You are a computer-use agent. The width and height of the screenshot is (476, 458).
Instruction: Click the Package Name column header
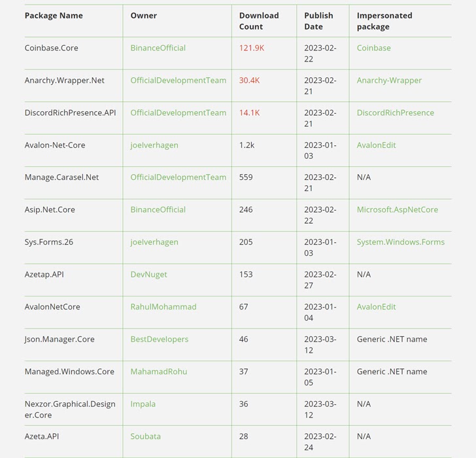[54, 16]
